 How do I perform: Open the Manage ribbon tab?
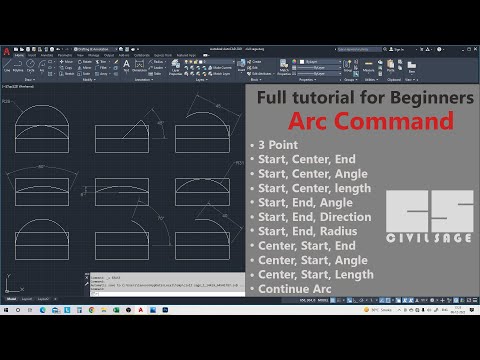click(x=94, y=55)
